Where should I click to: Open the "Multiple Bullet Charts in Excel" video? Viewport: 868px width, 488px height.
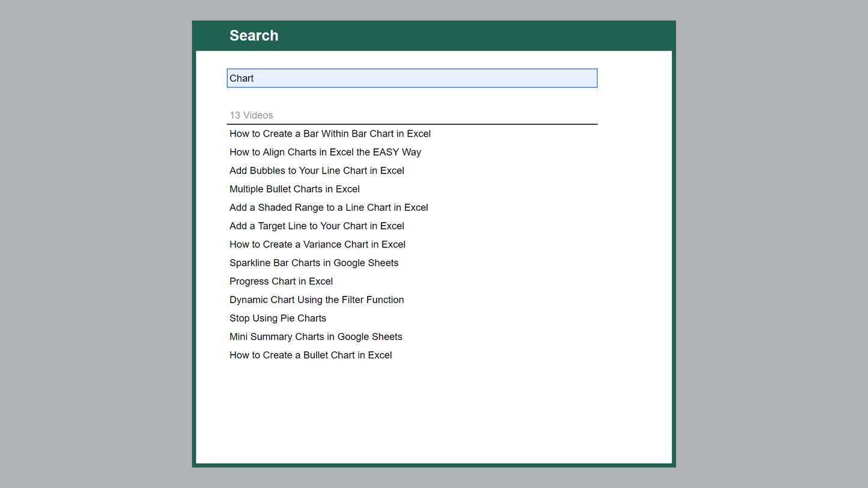click(294, 188)
